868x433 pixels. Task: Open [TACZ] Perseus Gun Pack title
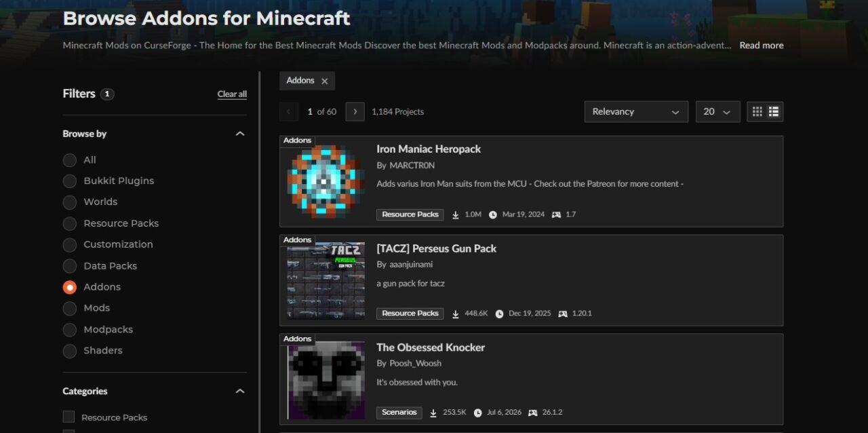tap(437, 248)
